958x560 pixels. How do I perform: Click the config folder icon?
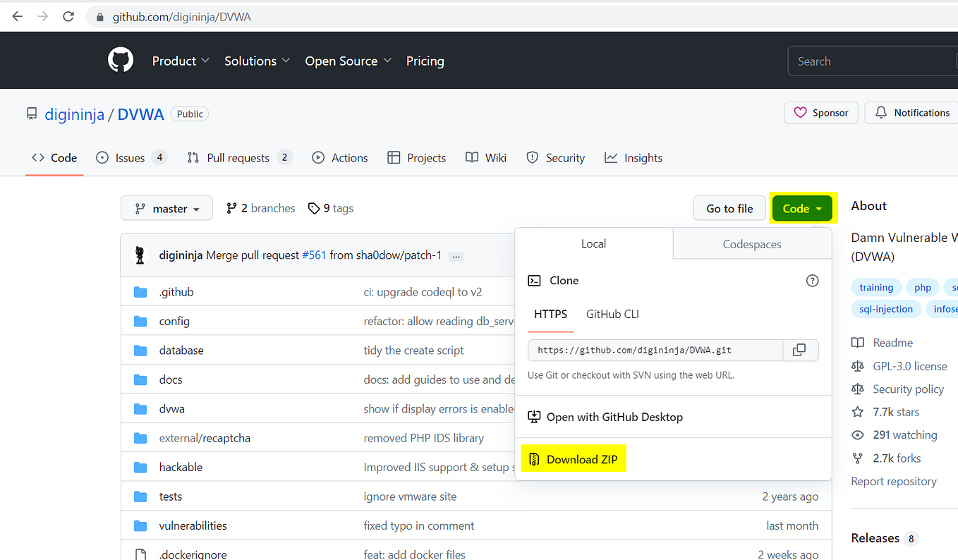click(x=140, y=321)
